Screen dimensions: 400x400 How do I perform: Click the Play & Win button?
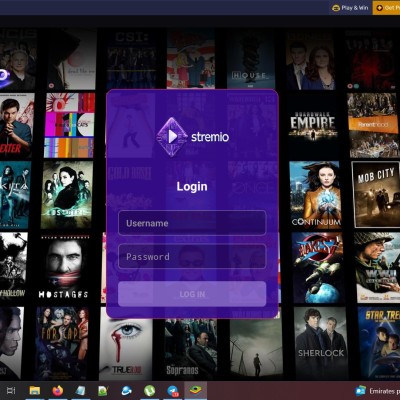tap(351, 7)
